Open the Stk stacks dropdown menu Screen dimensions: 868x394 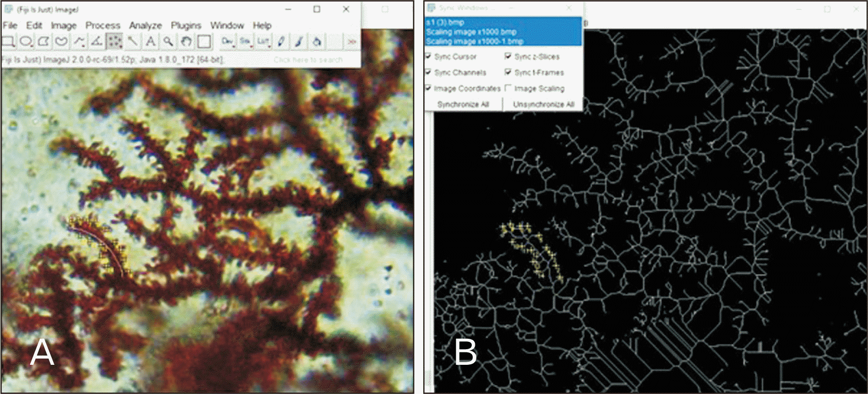(245, 41)
